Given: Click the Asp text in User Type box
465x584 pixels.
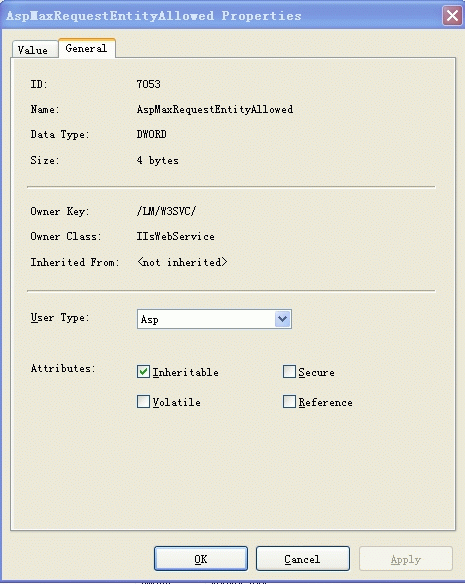Looking at the screenshot, I should pyautogui.click(x=150, y=320).
